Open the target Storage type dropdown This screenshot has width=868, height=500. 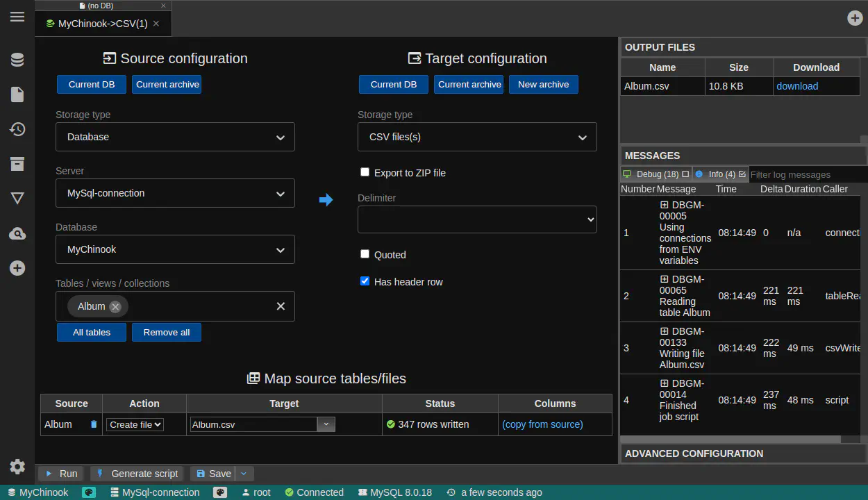(477, 137)
